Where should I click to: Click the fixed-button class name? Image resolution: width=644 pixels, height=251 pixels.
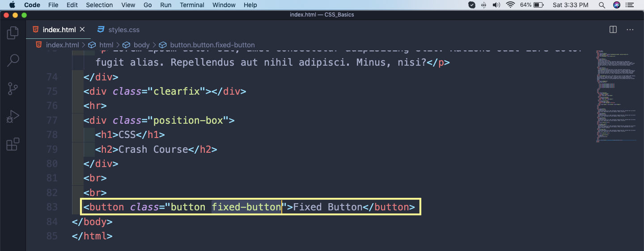click(246, 207)
